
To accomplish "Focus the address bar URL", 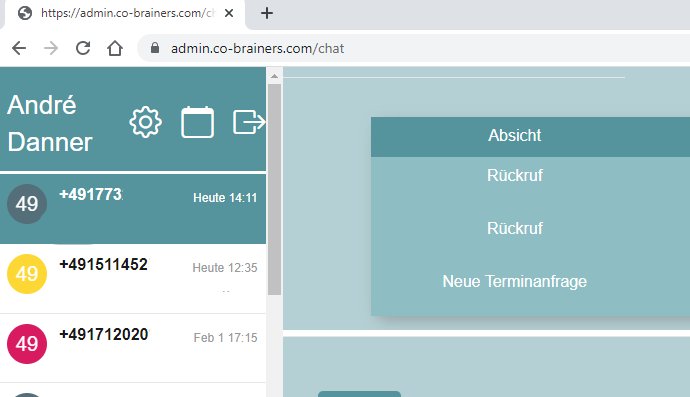I will coord(257,48).
